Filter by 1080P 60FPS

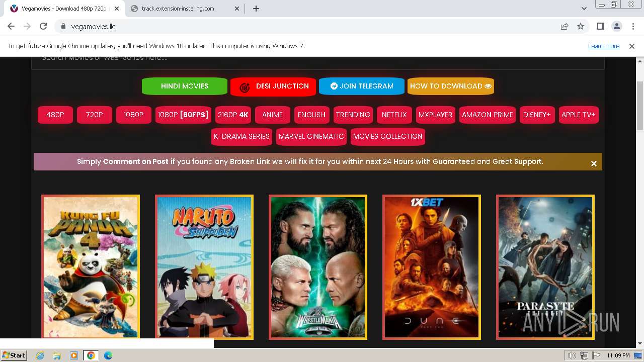183,115
